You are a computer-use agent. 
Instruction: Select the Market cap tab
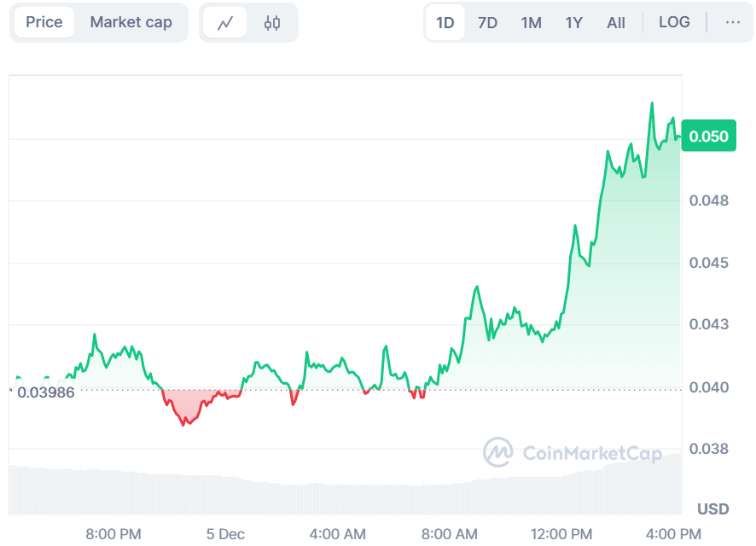click(131, 22)
